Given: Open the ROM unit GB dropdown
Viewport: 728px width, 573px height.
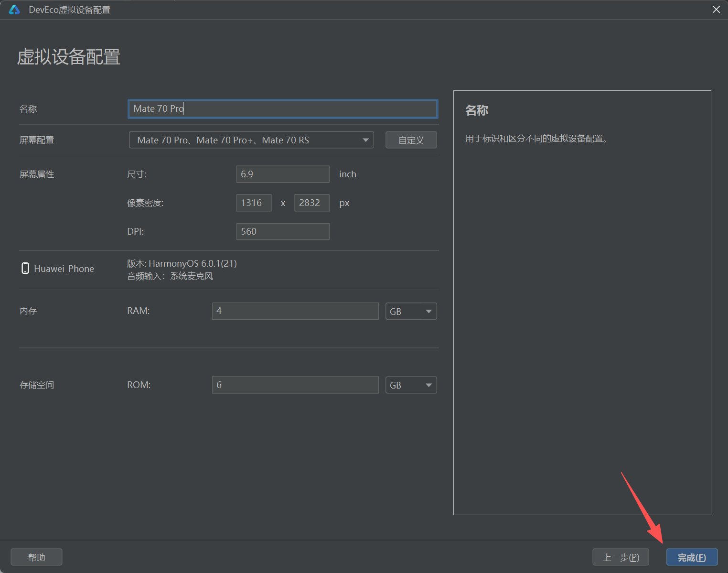Looking at the screenshot, I should (411, 385).
